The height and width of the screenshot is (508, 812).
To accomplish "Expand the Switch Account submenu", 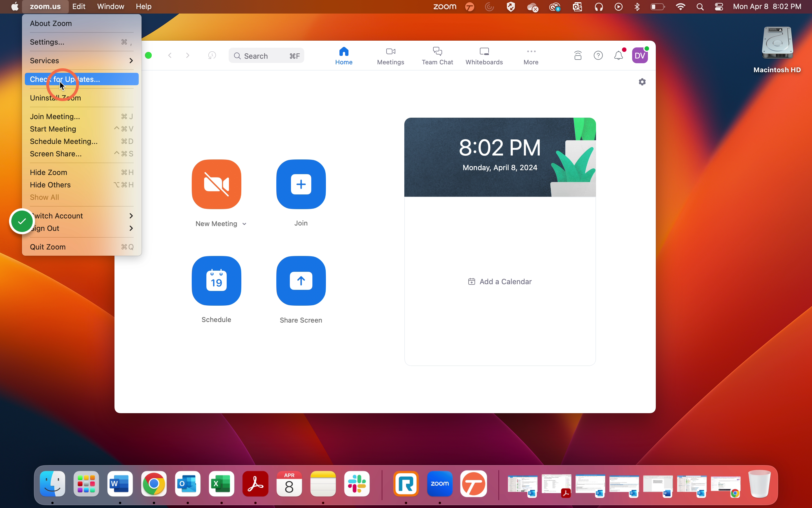I will coord(81,216).
